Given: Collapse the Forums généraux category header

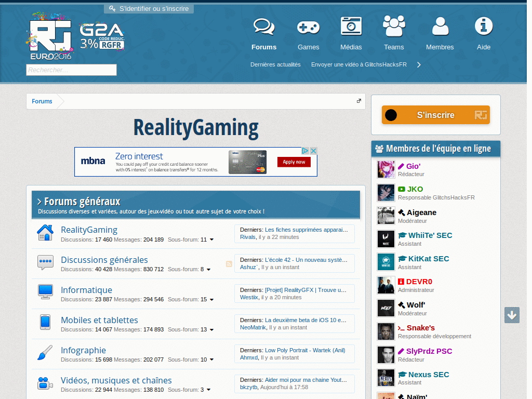Looking at the screenshot, I should 39,202.
